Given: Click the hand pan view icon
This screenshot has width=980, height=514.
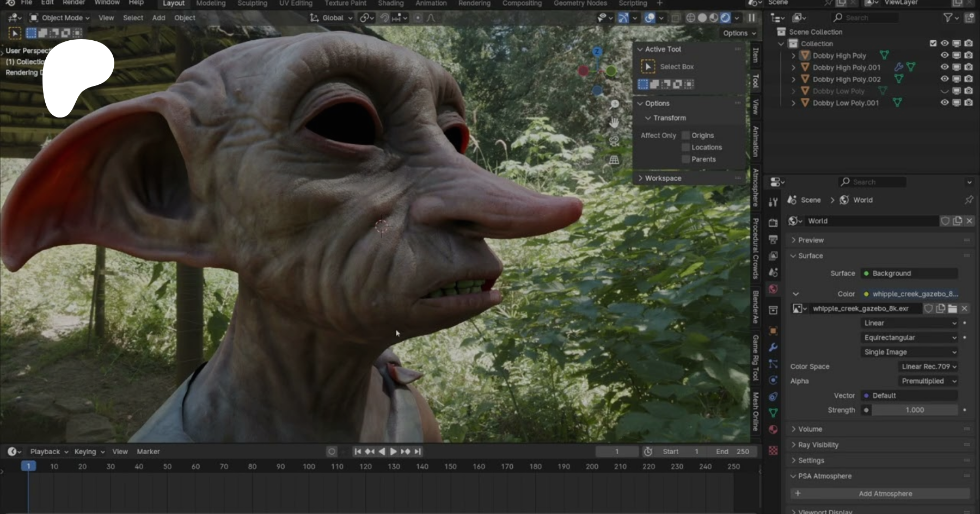Looking at the screenshot, I should pos(614,123).
